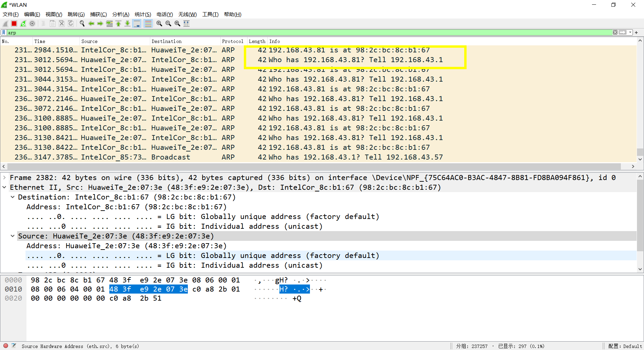This screenshot has width=644, height=350.
Task: Go back to previous packet in history
Action: [91, 24]
